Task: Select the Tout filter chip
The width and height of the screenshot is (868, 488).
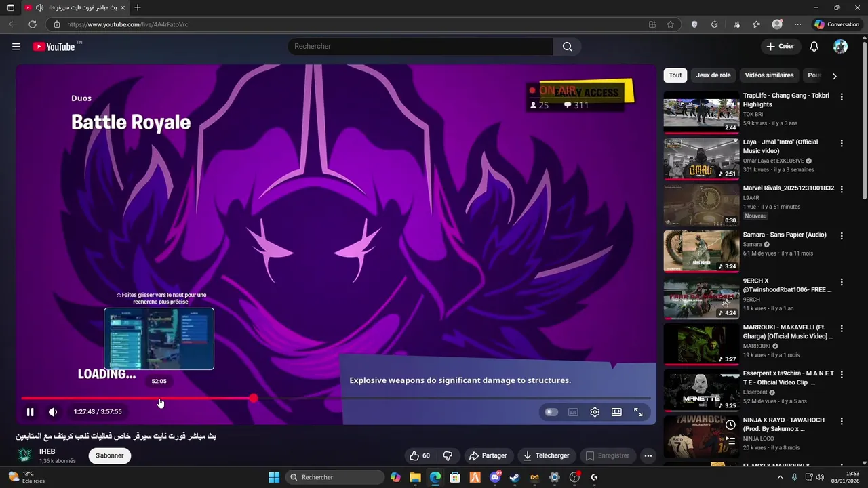Action: [675, 75]
